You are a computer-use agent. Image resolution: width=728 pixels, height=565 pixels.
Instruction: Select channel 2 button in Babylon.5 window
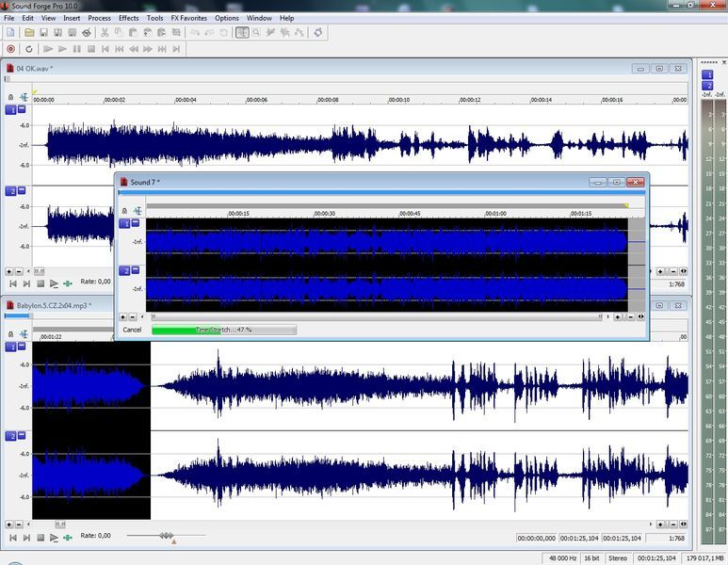[10, 436]
